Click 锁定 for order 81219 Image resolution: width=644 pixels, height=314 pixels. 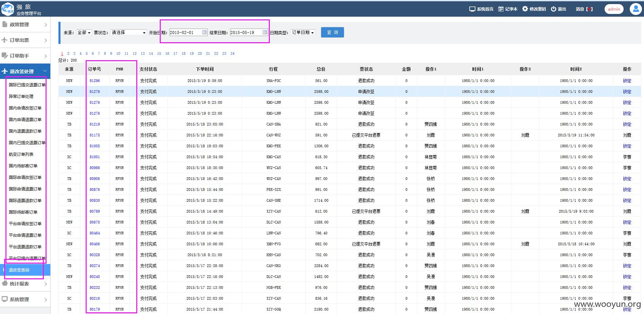(x=627, y=124)
